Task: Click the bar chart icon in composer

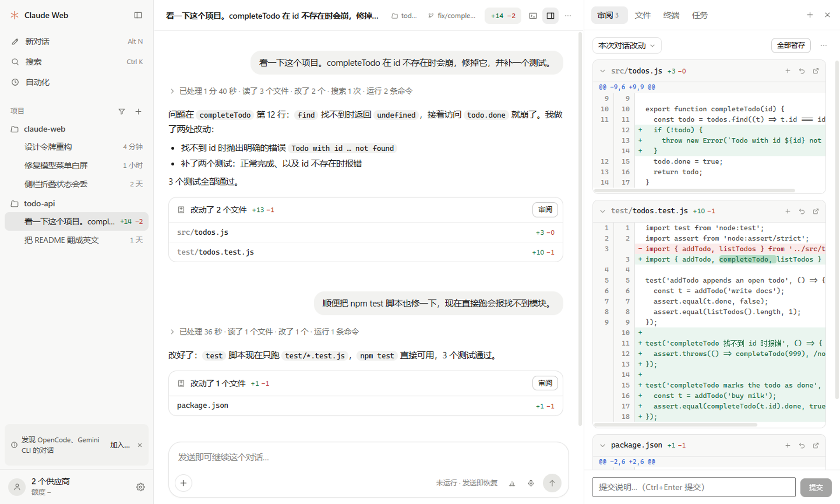Action: (512, 484)
